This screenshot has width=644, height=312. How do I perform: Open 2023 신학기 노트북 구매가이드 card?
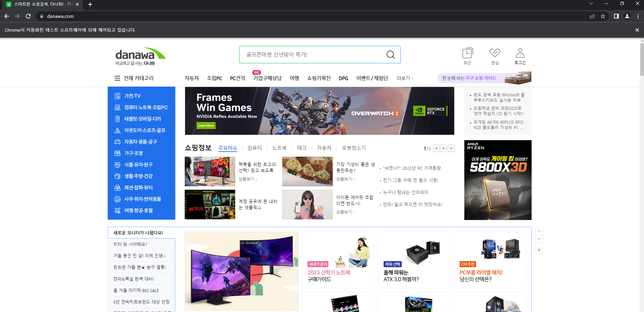point(338,260)
